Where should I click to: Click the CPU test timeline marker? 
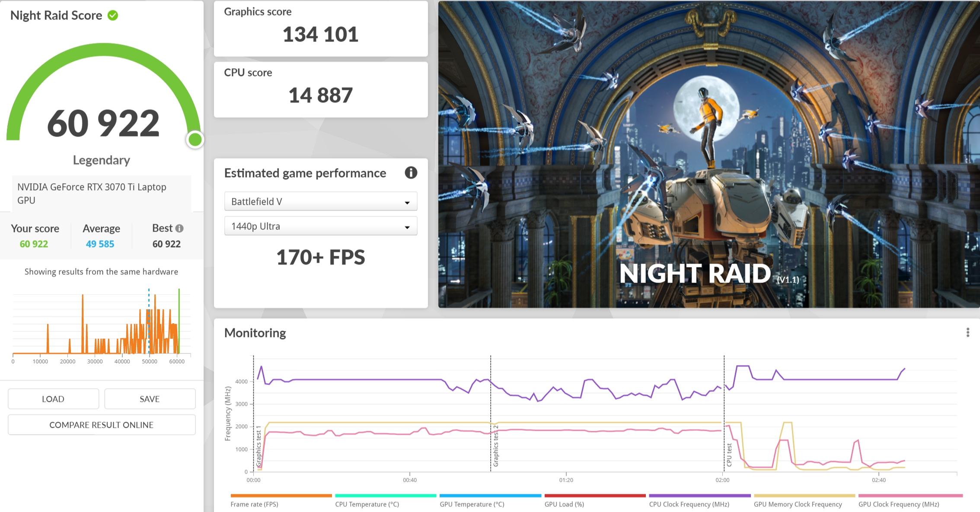[729, 455]
